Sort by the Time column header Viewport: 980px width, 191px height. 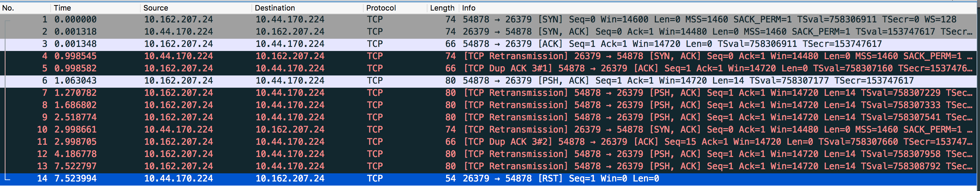click(95, 8)
